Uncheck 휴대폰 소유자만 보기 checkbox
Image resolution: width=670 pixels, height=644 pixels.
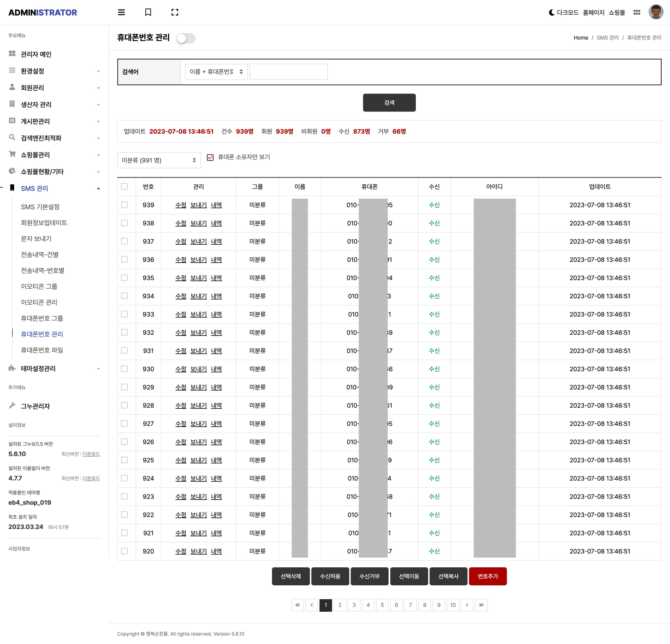coord(210,158)
